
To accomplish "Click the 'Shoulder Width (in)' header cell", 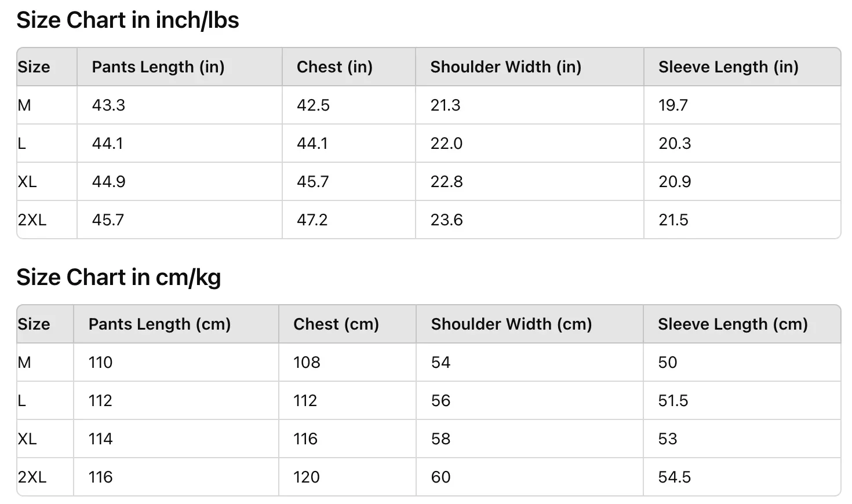I will point(530,67).
